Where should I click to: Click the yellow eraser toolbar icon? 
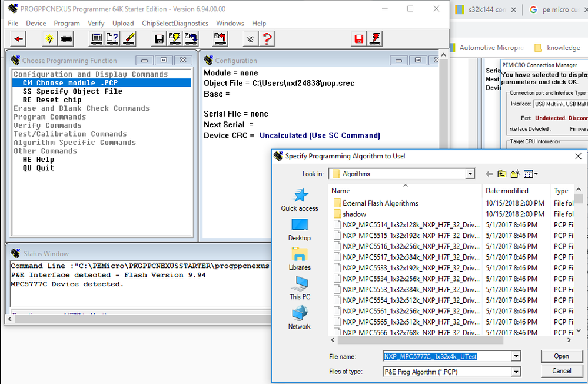(129, 39)
